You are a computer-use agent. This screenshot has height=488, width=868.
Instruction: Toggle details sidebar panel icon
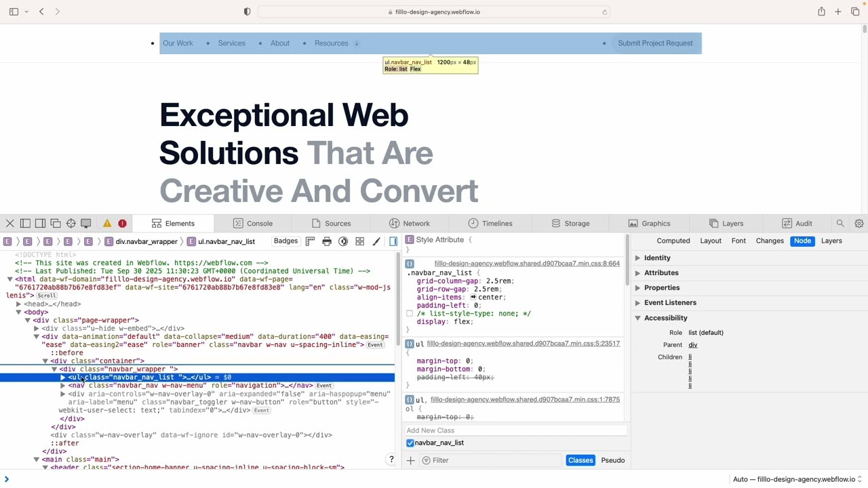[x=393, y=241]
